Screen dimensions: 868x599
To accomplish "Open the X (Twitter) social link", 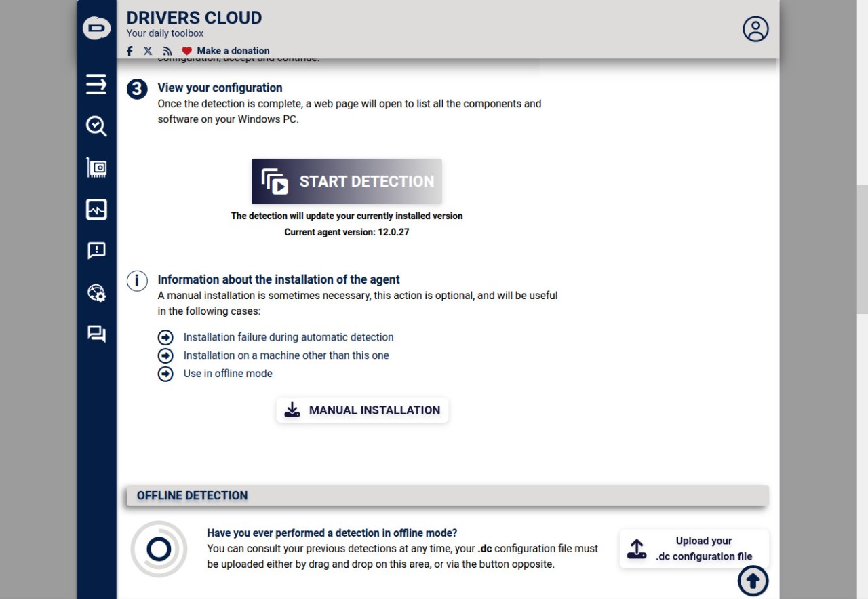I will tap(148, 51).
